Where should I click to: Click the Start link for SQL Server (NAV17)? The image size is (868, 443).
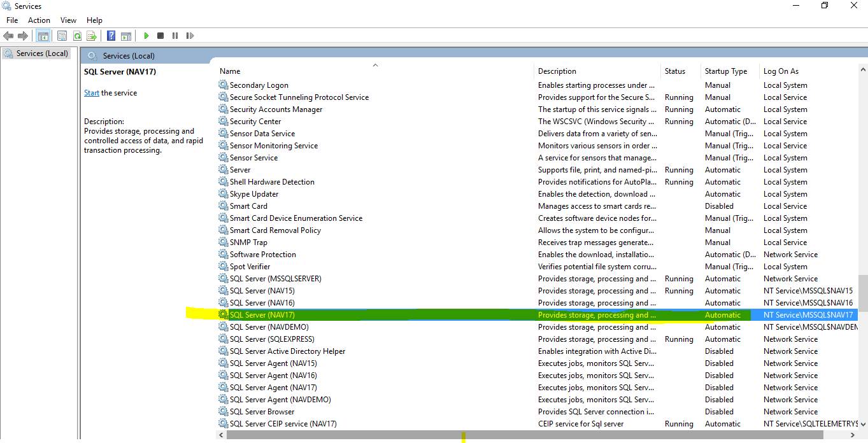91,93
